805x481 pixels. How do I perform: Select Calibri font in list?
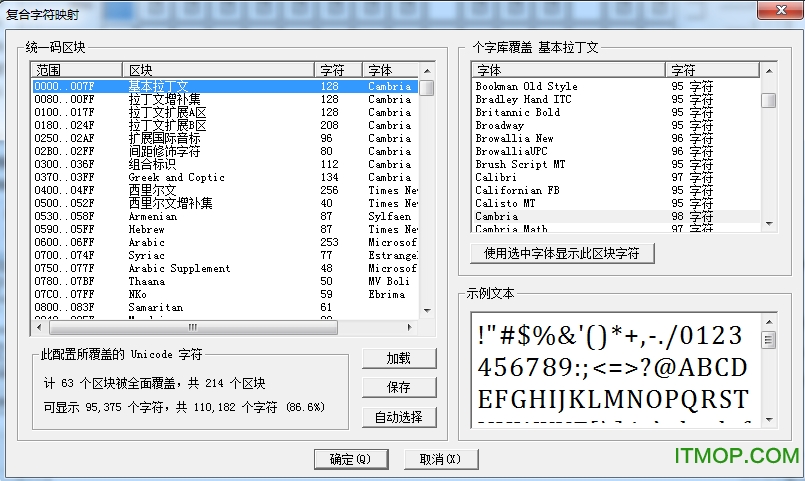click(x=616, y=177)
